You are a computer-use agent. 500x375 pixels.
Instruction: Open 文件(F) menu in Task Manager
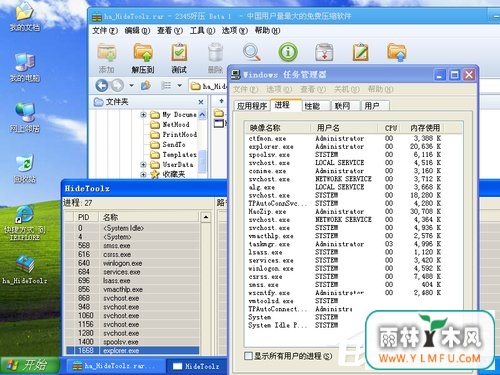click(245, 89)
